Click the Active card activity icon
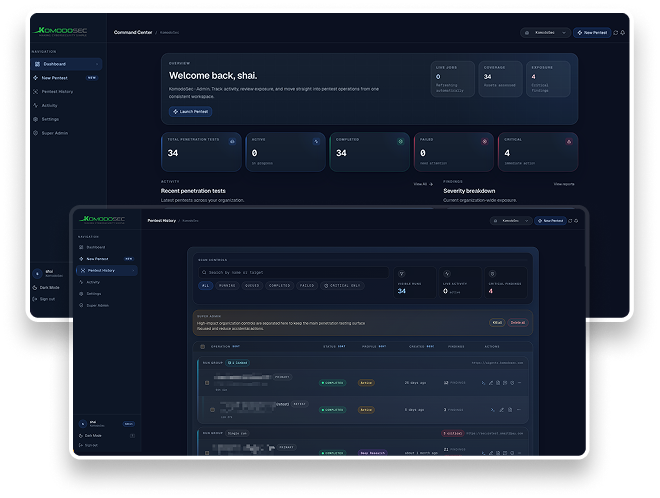This screenshot has width=660, height=498. pyautogui.click(x=316, y=141)
